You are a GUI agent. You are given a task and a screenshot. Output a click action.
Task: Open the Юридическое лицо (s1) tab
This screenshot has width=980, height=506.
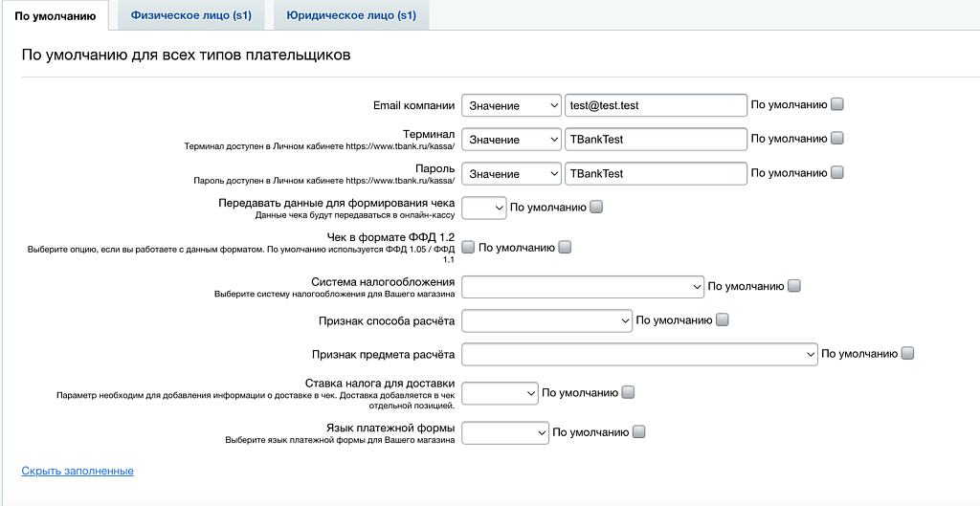click(x=351, y=15)
